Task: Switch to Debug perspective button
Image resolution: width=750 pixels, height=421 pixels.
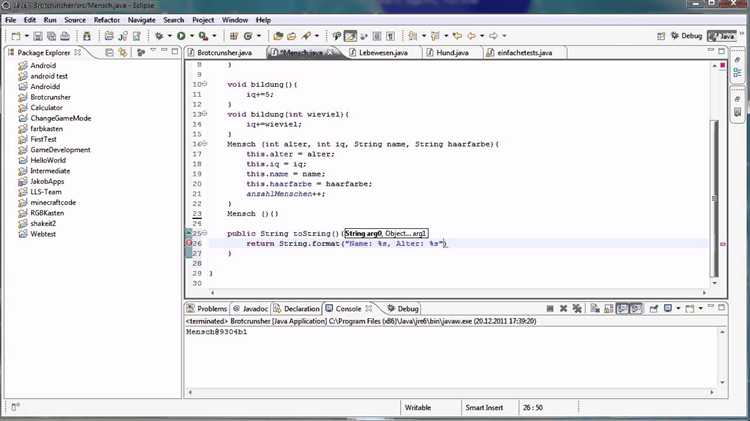Action: [x=686, y=36]
